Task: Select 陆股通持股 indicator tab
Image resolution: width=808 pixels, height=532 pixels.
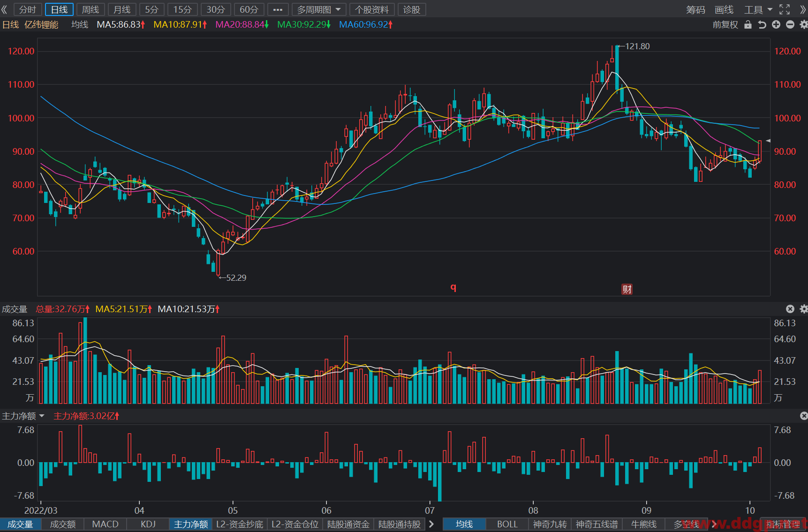Action: point(400,524)
